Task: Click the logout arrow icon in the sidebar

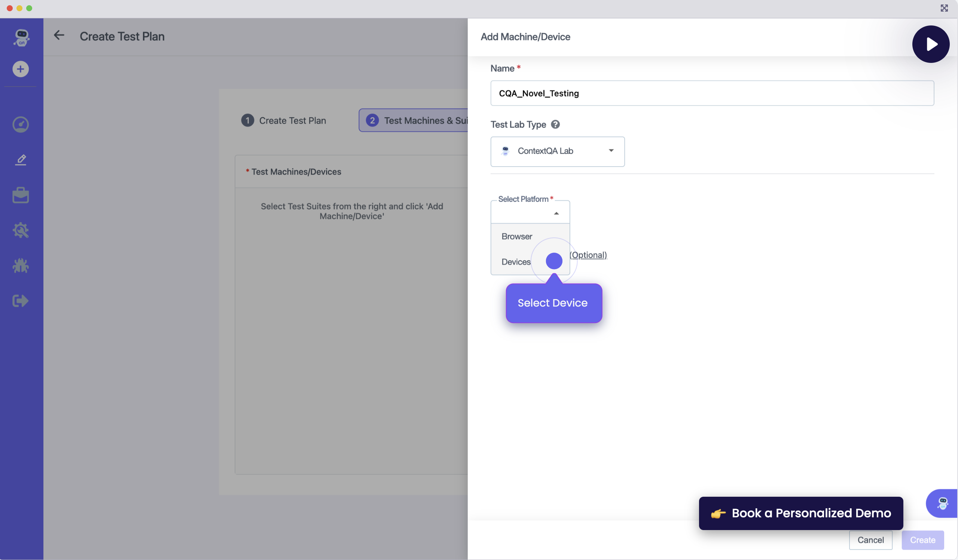Action: coord(21,301)
